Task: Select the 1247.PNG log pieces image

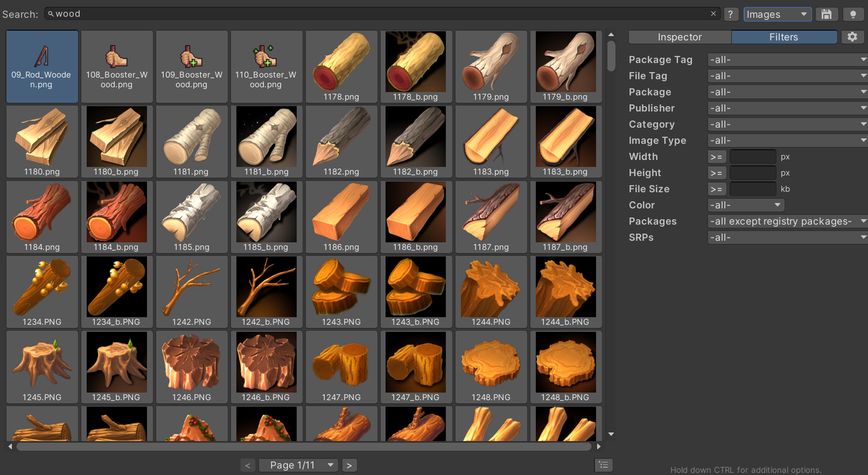Action: 341,367
